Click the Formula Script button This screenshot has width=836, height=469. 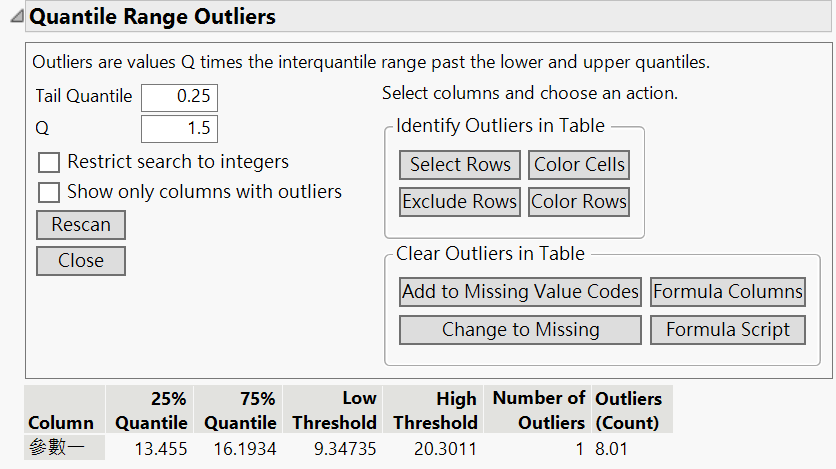728,330
